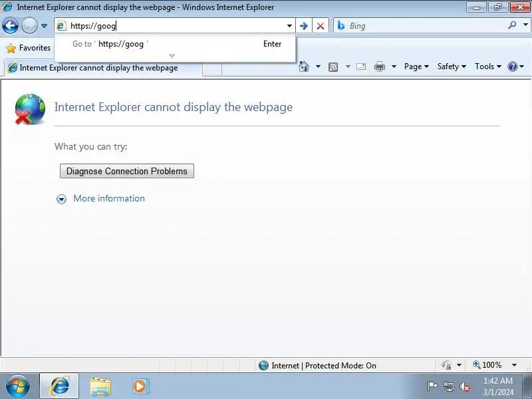Click the red Stop loading X

coord(321,26)
